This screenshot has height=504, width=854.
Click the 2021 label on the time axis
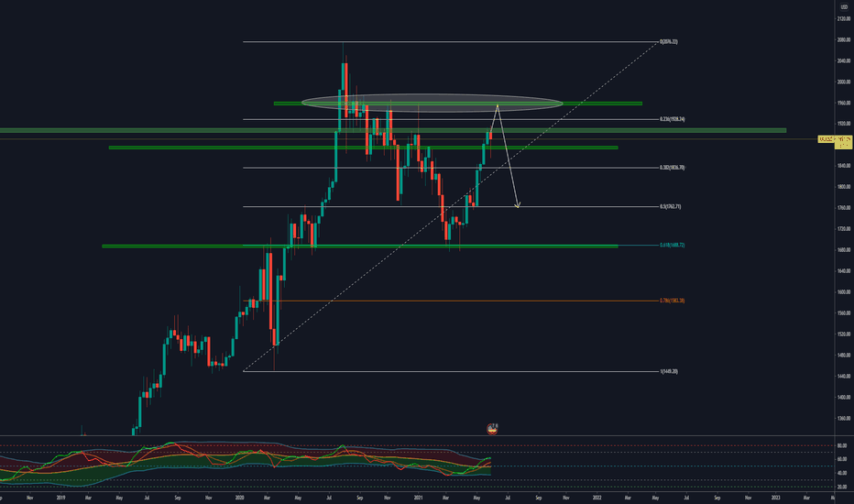(418, 498)
